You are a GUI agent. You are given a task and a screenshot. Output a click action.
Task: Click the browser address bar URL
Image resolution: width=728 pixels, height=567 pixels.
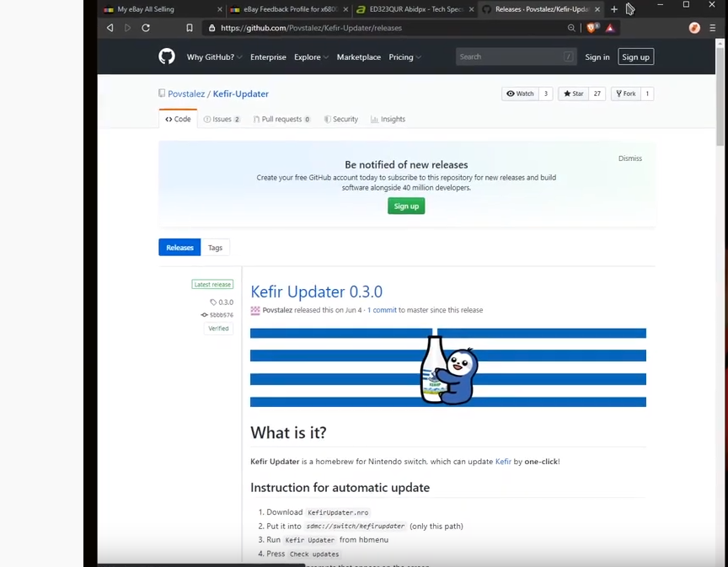click(x=311, y=28)
